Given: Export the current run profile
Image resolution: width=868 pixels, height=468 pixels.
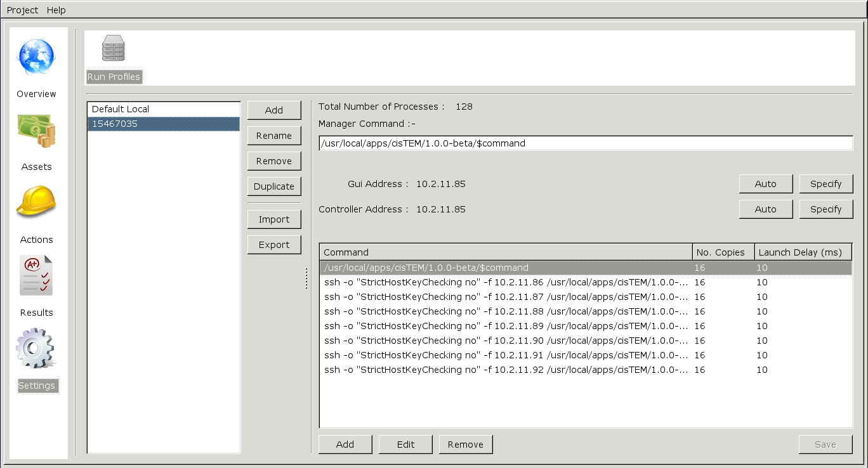Looking at the screenshot, I should click(274, 244).
